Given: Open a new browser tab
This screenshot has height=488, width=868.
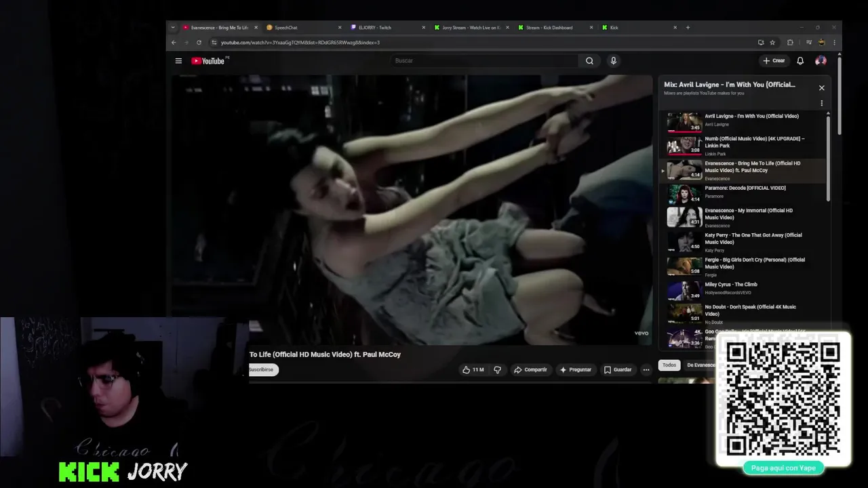Looking at the screenshot, I should pos(688,28).
